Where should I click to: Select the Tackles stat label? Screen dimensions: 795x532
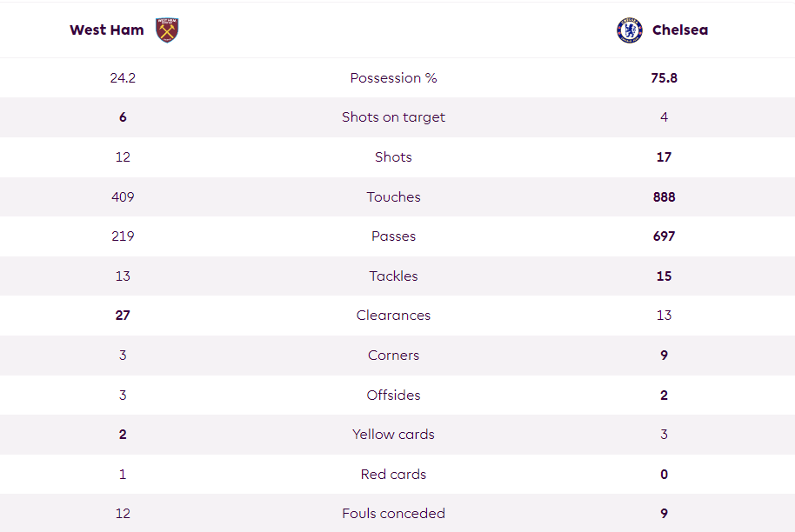393,276
